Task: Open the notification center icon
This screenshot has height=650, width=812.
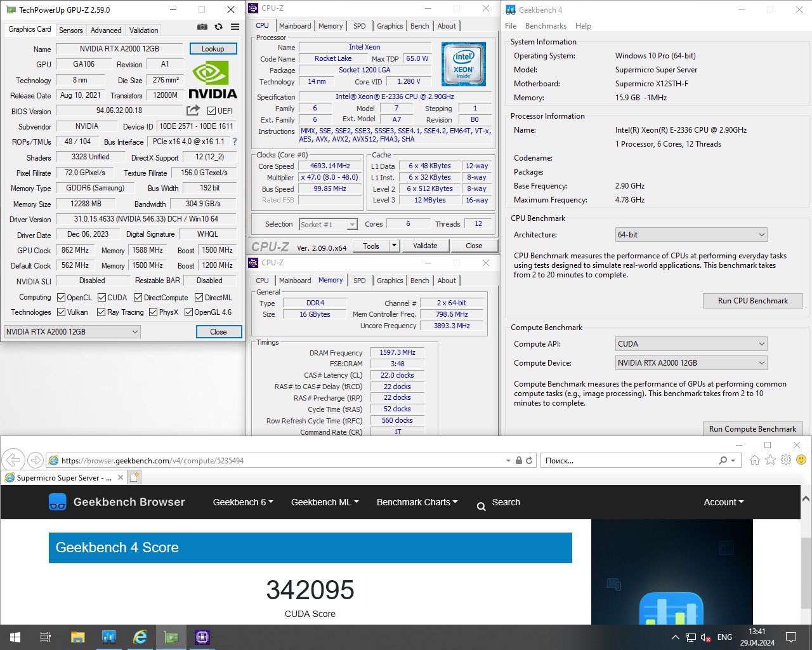Action: coord(791,637)
